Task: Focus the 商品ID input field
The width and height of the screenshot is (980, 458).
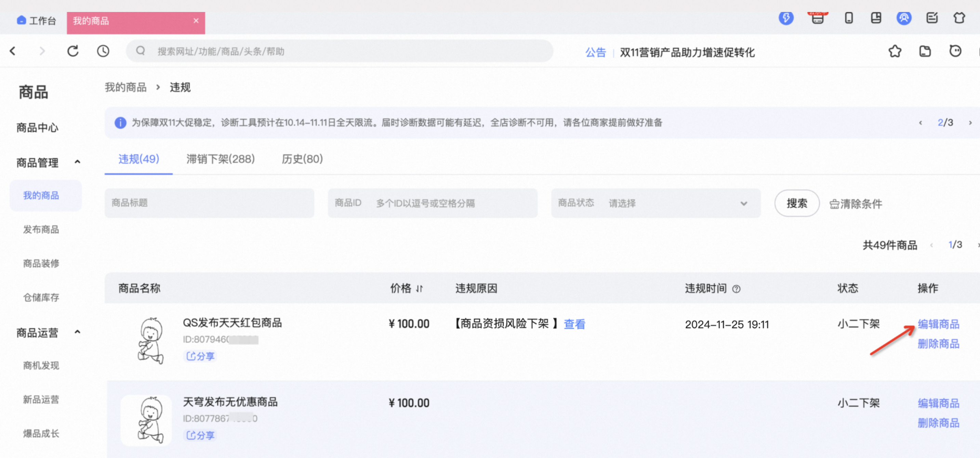Action: 433,203
